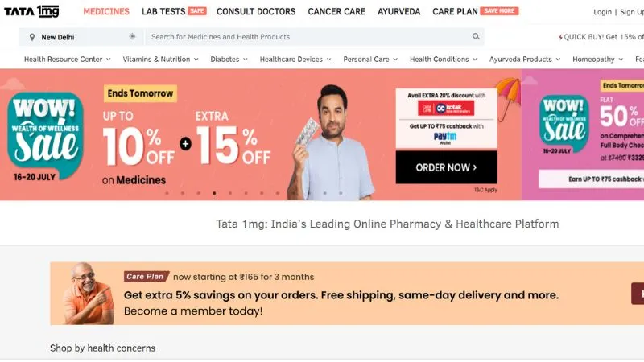The width and height of the screenshot is (644, 362).
Task: Click the Kotak bank offer logo
Action: pos(446,108)
